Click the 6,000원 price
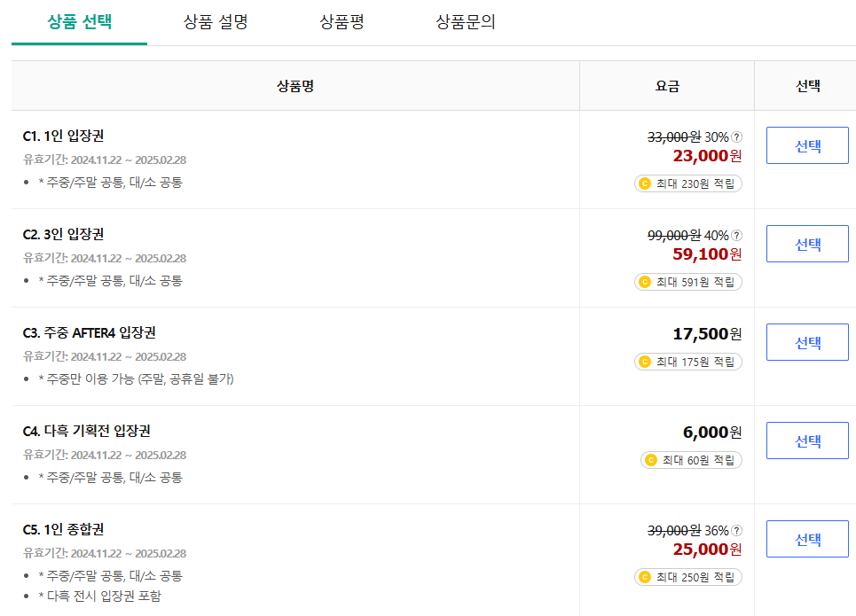 coord(712,433)
